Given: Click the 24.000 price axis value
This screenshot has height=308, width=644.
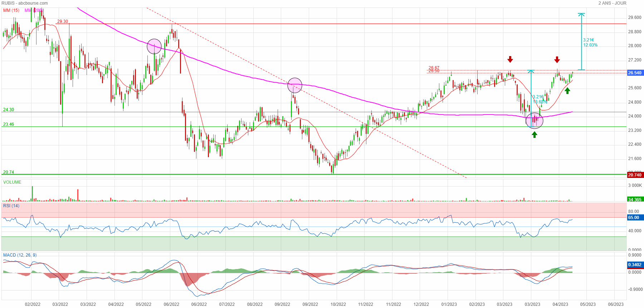Looking at the screenshot, I should point(635,116).
